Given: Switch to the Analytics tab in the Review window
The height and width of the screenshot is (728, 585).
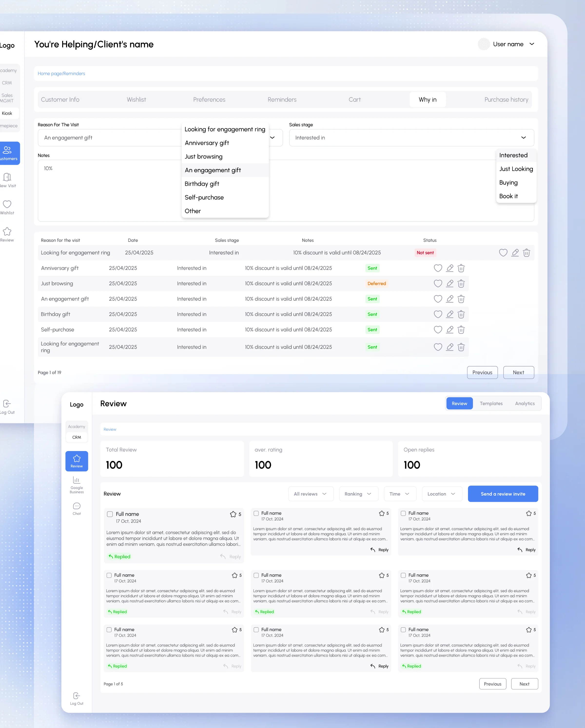Looking at the screenshot, I should point(525,403).
